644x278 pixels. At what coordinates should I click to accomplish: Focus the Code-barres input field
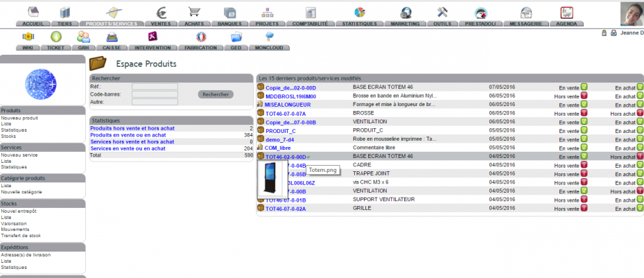155,94
